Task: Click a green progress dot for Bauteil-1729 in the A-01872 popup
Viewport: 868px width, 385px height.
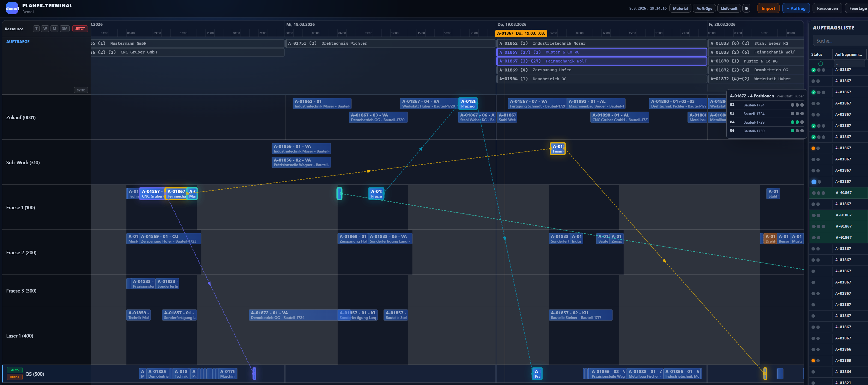Action: tap(792, 122)
